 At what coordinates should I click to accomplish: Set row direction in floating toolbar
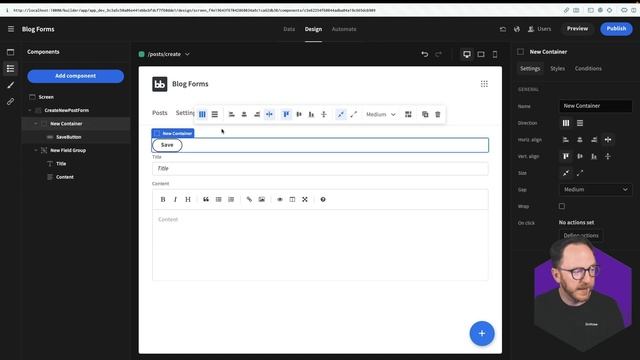[x=215, y=114]
